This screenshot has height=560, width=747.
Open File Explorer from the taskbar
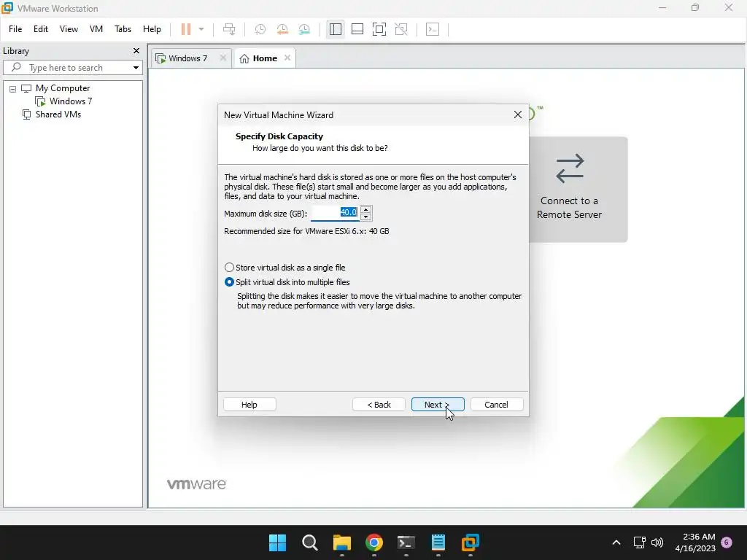[341, 542]
